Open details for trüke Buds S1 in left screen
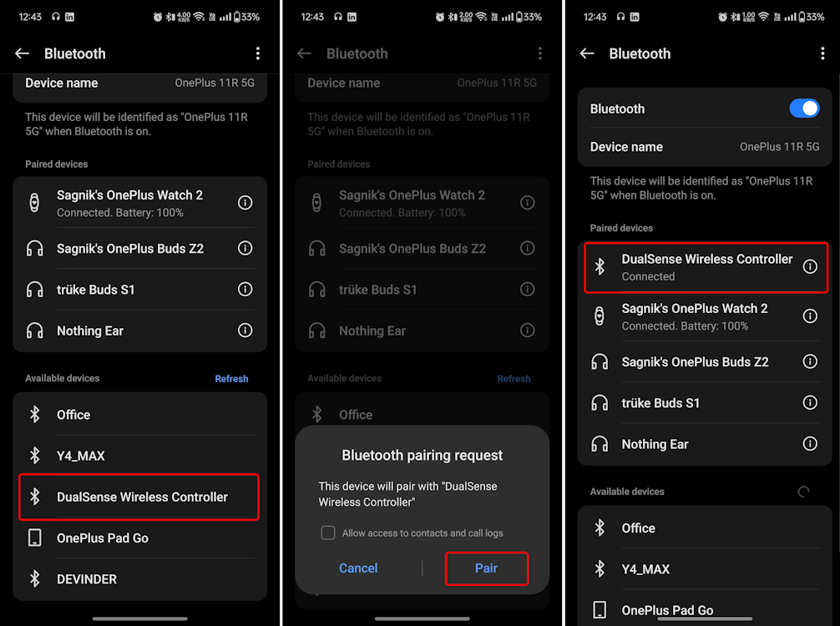Viewport: 840px width, 626px height. pyautogui.click(x=245, y=289)
